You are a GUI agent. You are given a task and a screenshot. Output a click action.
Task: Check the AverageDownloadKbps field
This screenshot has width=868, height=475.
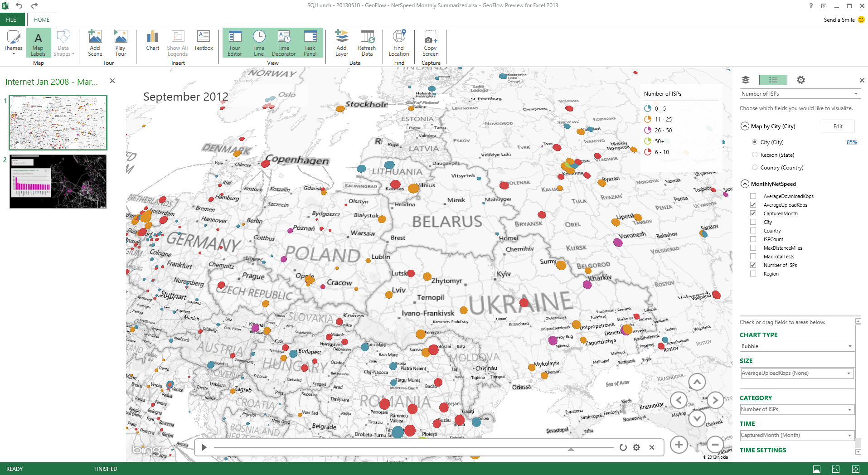tap(753, 196)
